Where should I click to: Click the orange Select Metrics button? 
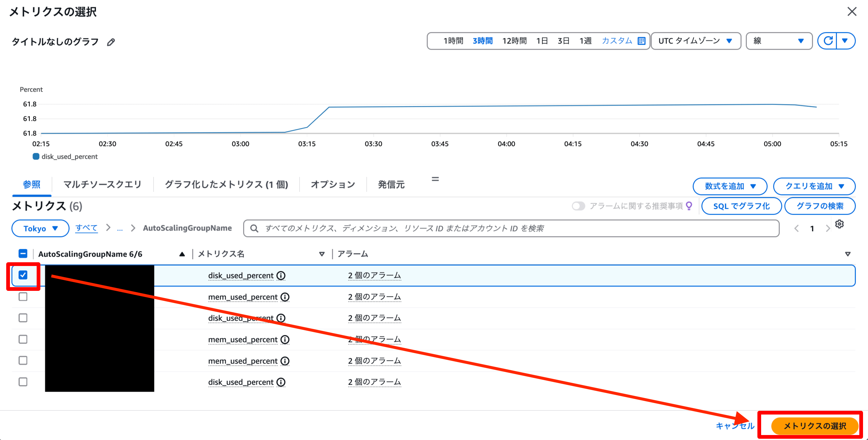[x=815, y=426]
